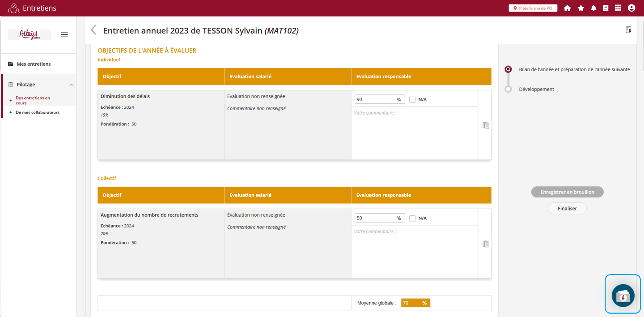Click the home icon in top bar
The height and width of the screenshot is (317, 644).
[567, 8]
